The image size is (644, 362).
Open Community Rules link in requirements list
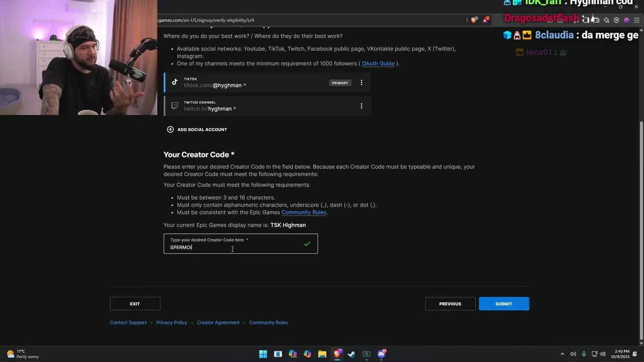(304, 212)
